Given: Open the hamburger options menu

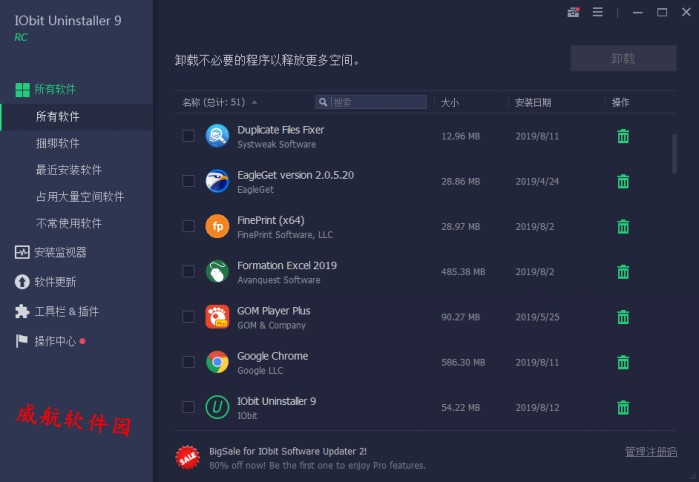Looking at the screenshot, I should pyautogui.click(x=598, y=12).
